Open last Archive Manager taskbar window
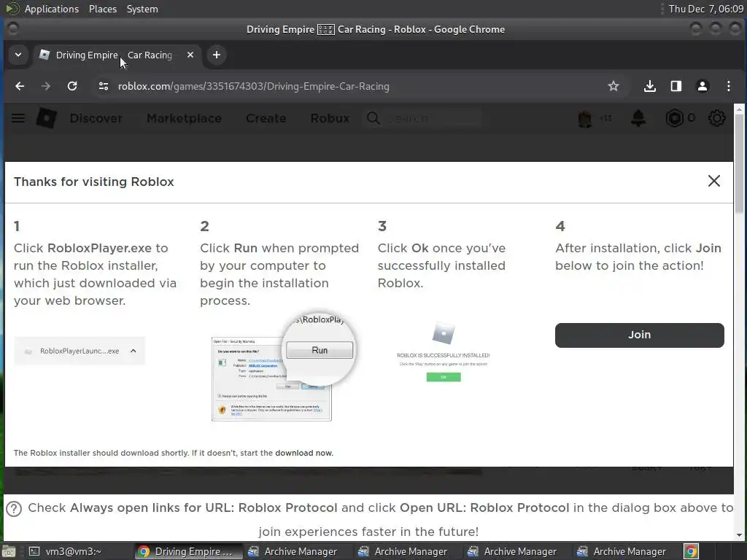 click(627, 551)
